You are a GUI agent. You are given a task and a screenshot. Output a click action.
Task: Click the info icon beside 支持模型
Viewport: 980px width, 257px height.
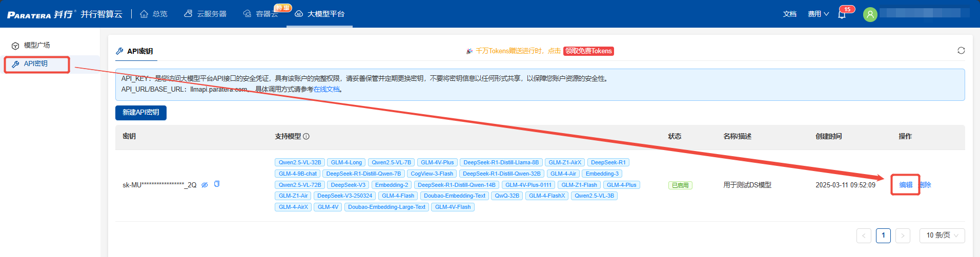pos(307,136)
